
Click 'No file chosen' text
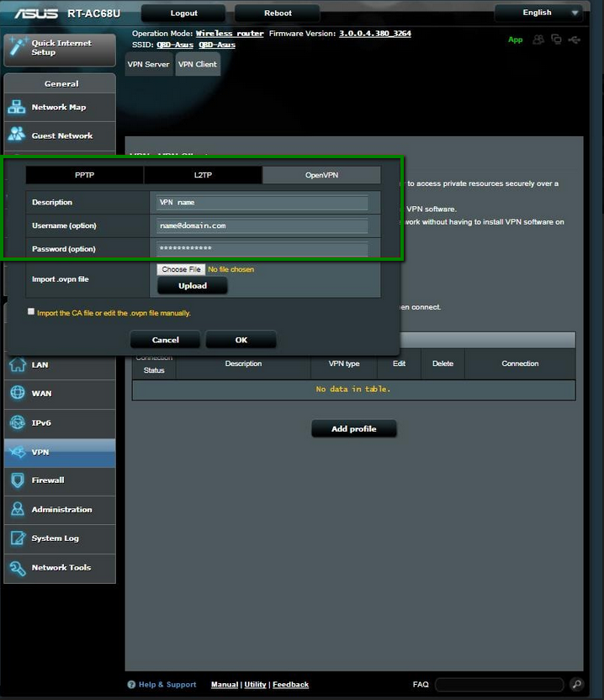click(x=230, y=269)
